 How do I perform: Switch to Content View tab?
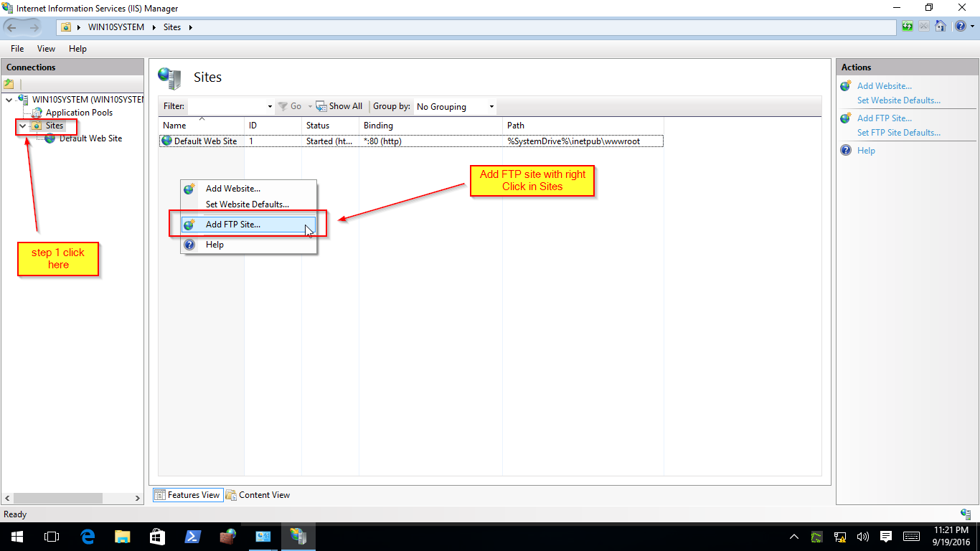[x=258, y=495]
